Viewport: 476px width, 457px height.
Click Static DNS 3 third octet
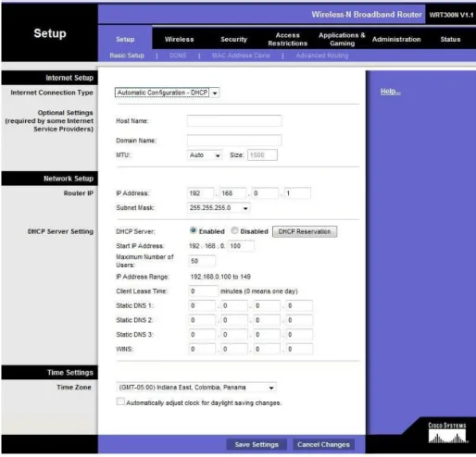tap(267, 335)
